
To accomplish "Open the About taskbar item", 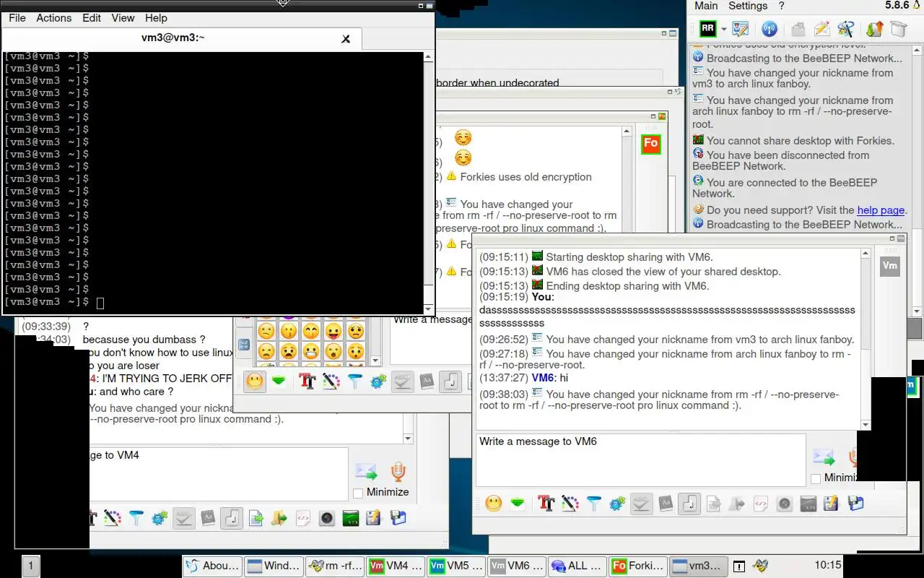I will [212, 566].
